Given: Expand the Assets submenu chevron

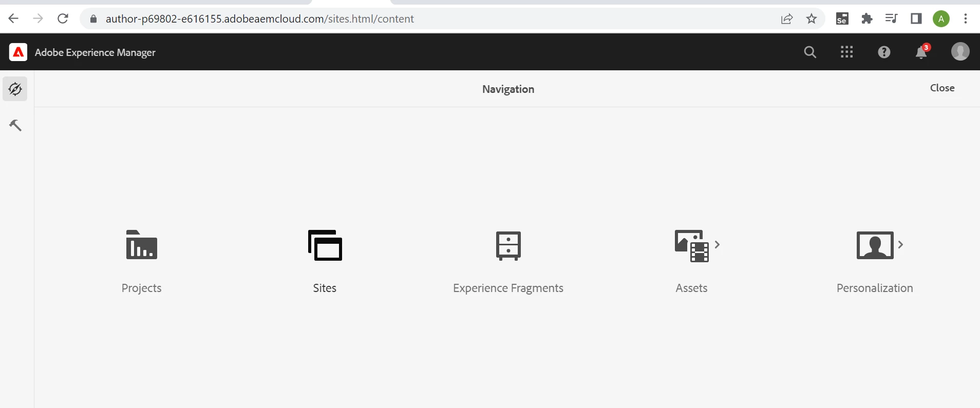Looking at the screenshot, I should click(718, 244).
